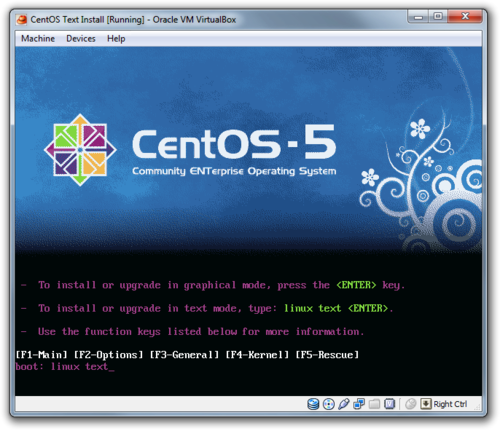
Task: Click the USB devices status icon
Action: (x=344, y=404)
